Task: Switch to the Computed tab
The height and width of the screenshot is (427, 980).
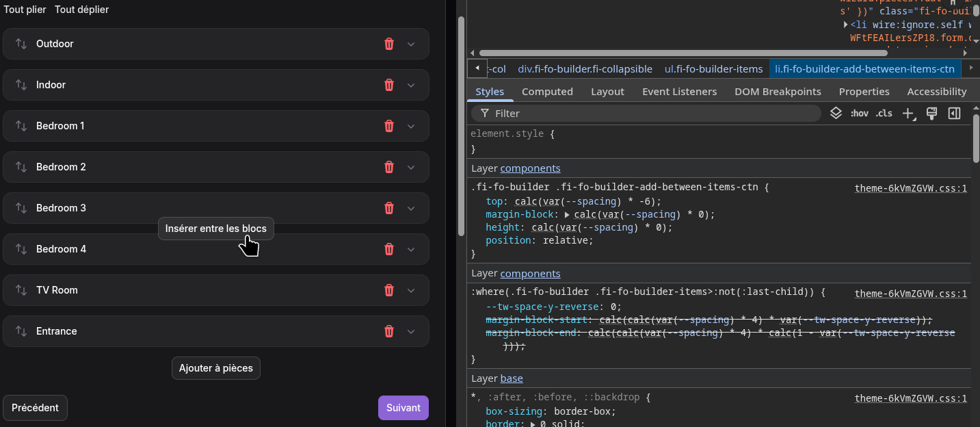Action: tap(547, 92)
